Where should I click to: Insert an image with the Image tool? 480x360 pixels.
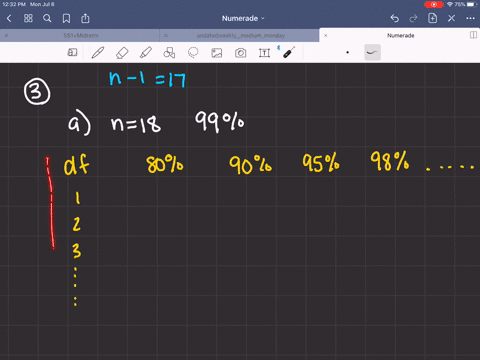[217, 53]
